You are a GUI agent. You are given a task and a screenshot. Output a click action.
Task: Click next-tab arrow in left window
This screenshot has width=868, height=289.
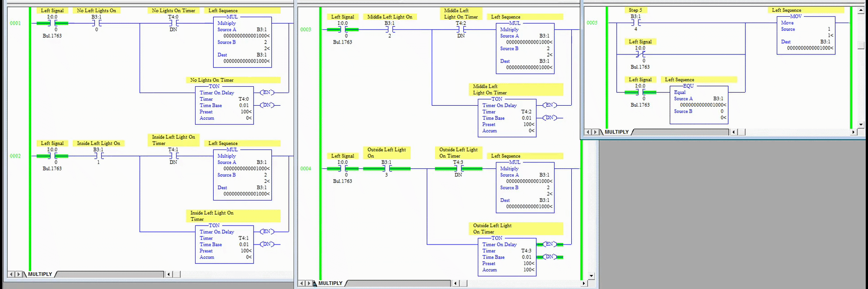pyautogui.click(x=19, y=274)
